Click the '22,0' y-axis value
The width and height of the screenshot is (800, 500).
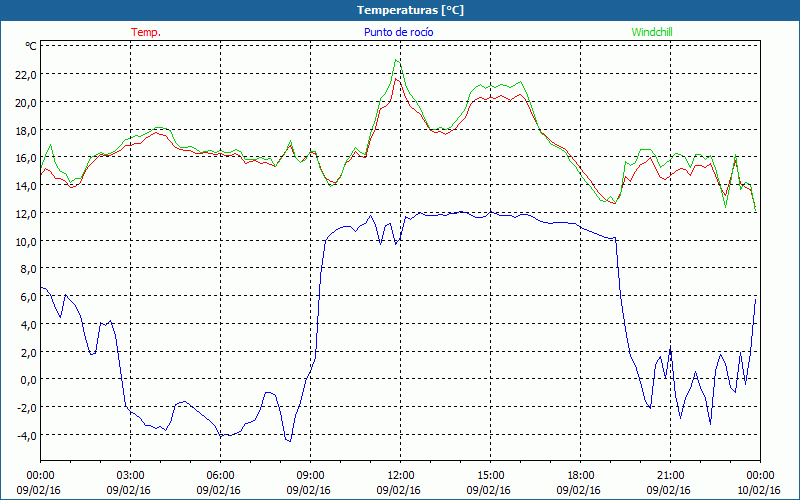click(27, 74)
